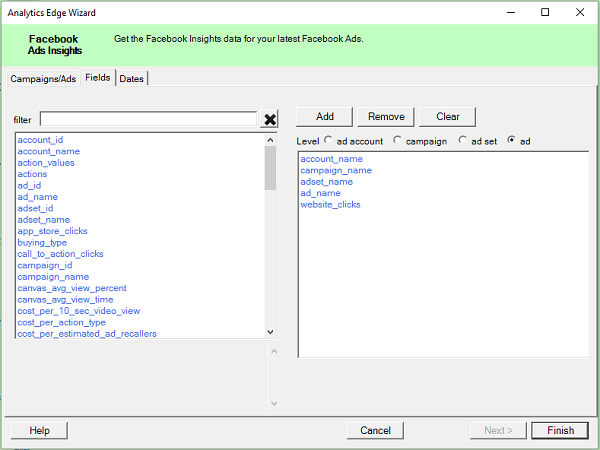Click the Clear button
The image size is (600, 450).
[x=448, y=117]
